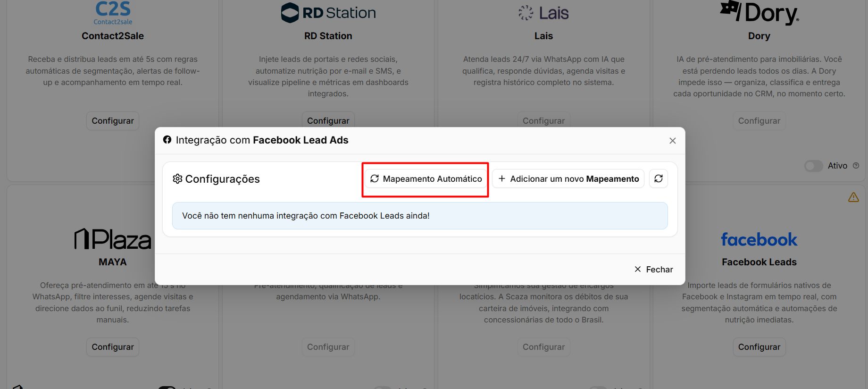Open Configurar for Contact2Sale
This screenshot has height=389, width=868.
[x=113, y=121]
